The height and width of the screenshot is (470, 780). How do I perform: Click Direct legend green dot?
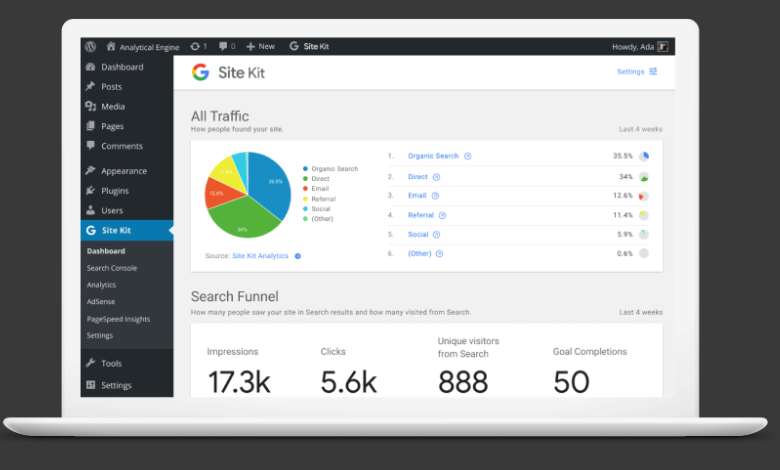tap(305, 179)
